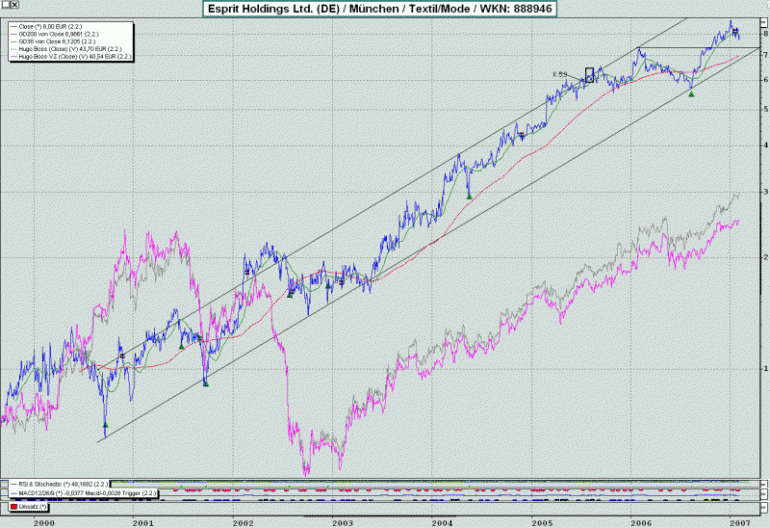The image size is (770, 528).
Task: Click the rectangle marker next to K 59
Action: [589, 75]
